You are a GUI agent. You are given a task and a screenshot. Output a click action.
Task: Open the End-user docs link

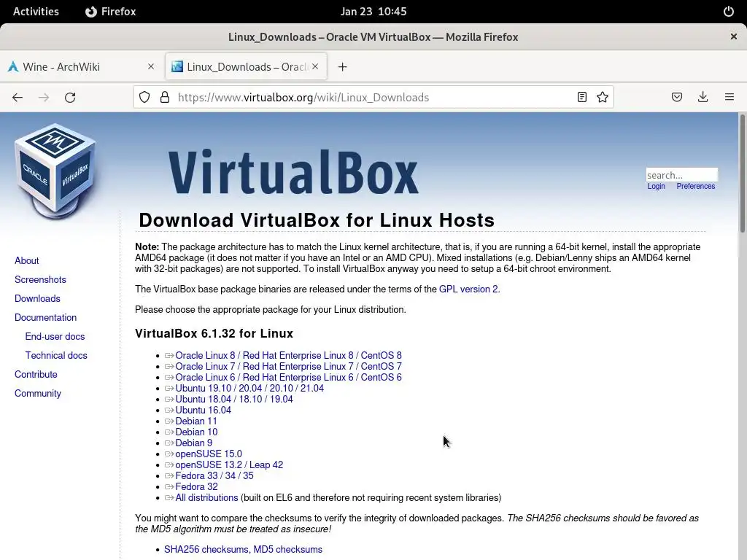(55, 337)
